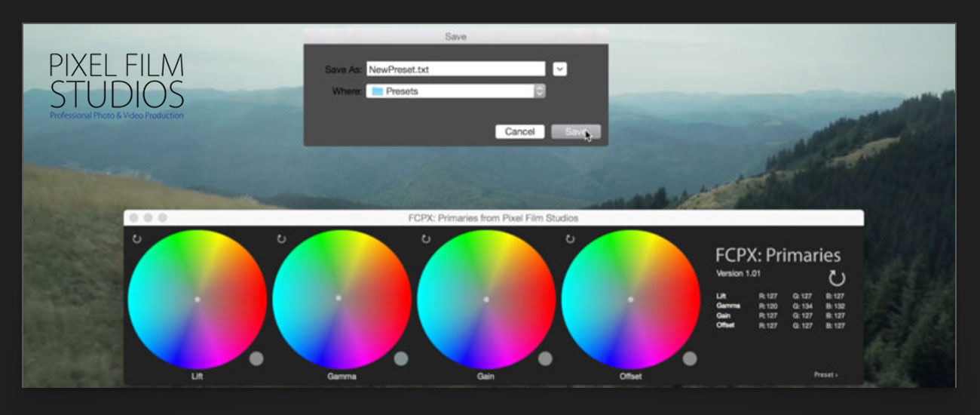Open the Where Presets folder dropdown
Image resolution: width=980 pixels, height=415 pixels.
[455, 91]
